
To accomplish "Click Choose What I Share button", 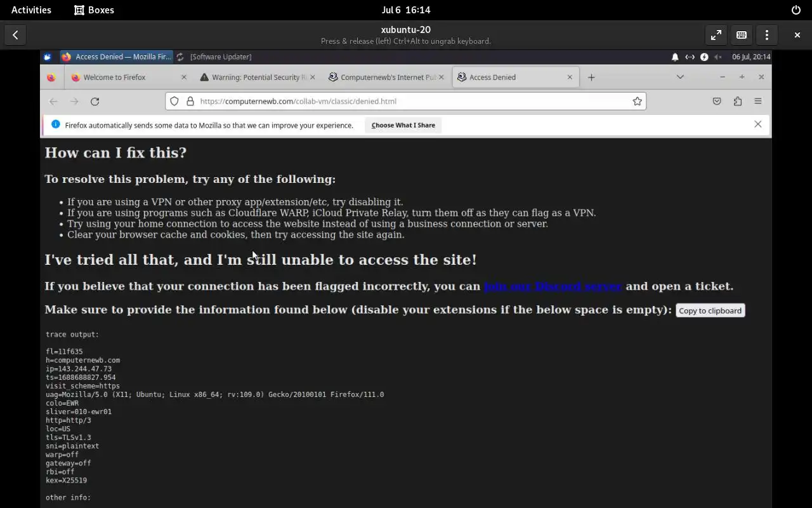I will click(x=403, y=125).
